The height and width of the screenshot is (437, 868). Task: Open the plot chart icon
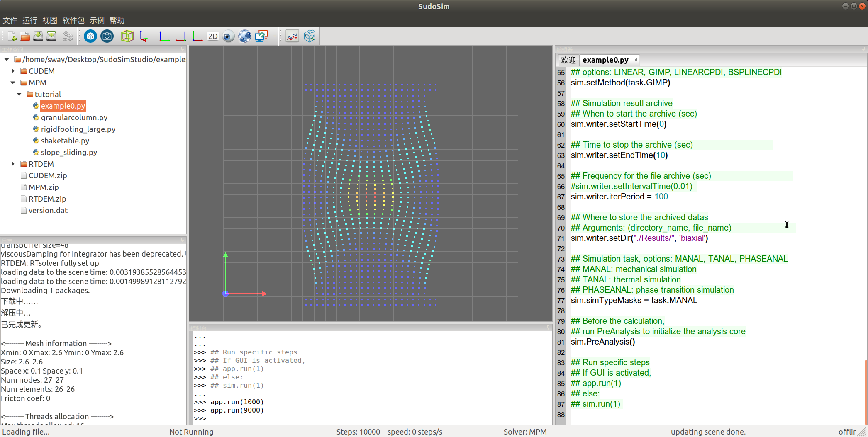292,36
